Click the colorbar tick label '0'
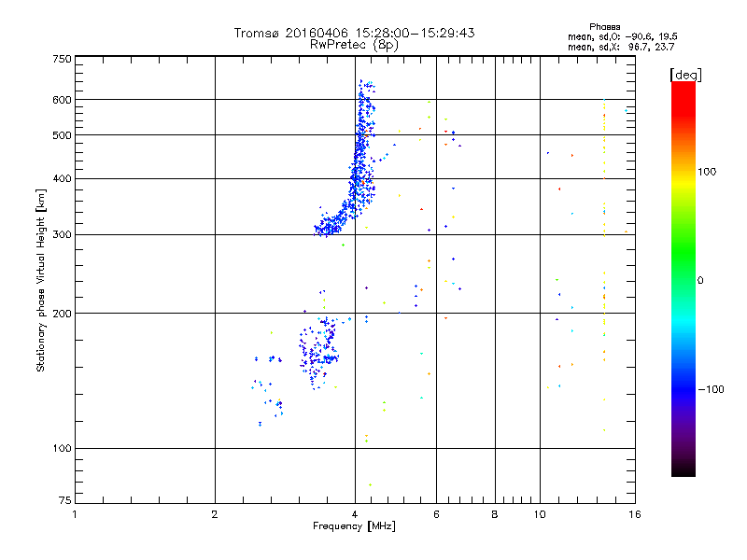747x560 pixels. coord(700,281)
